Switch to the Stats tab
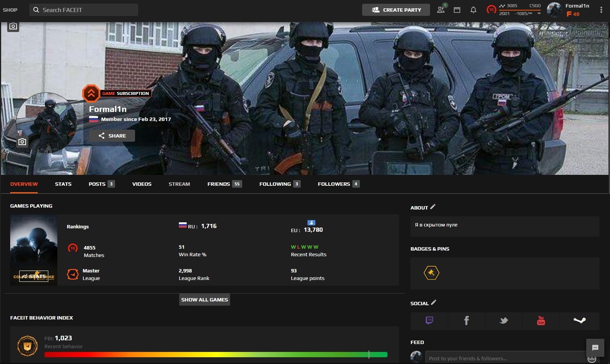Image resolution: width=610 pixels, height=364 pixels. click(x=63, y=184)
